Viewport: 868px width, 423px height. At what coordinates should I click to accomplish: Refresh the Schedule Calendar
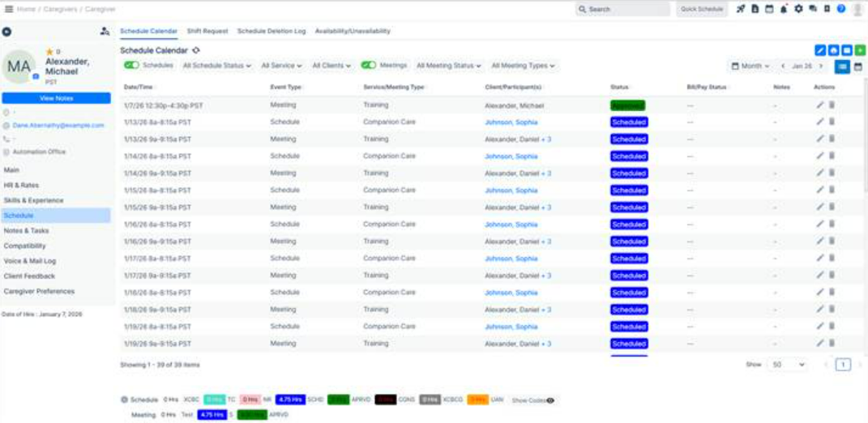pos(196,50)
